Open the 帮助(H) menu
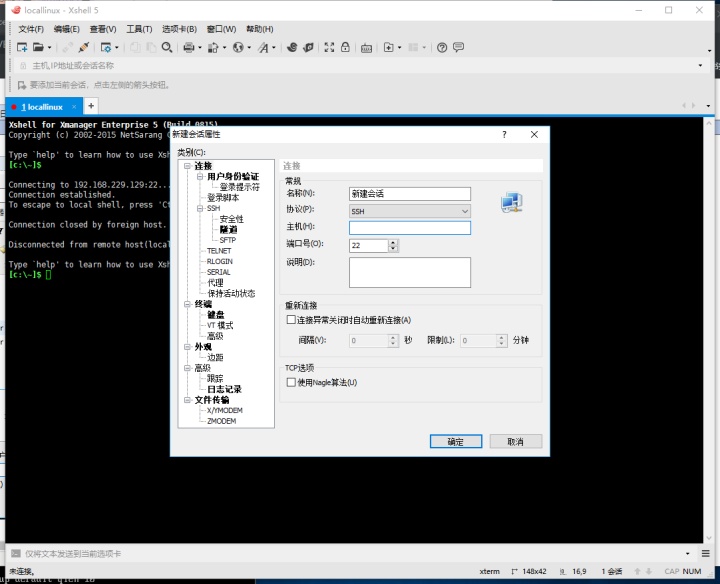 tap(259, 29)
